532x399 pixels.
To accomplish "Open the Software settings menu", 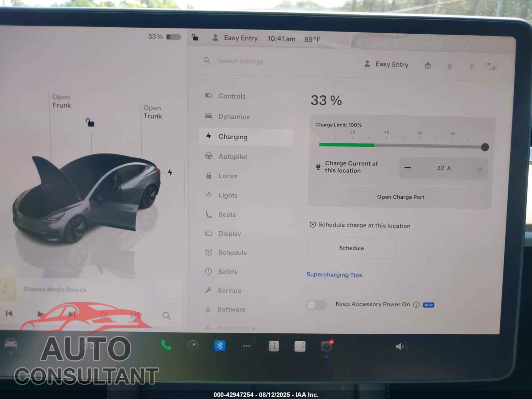I will coord(225,309).
